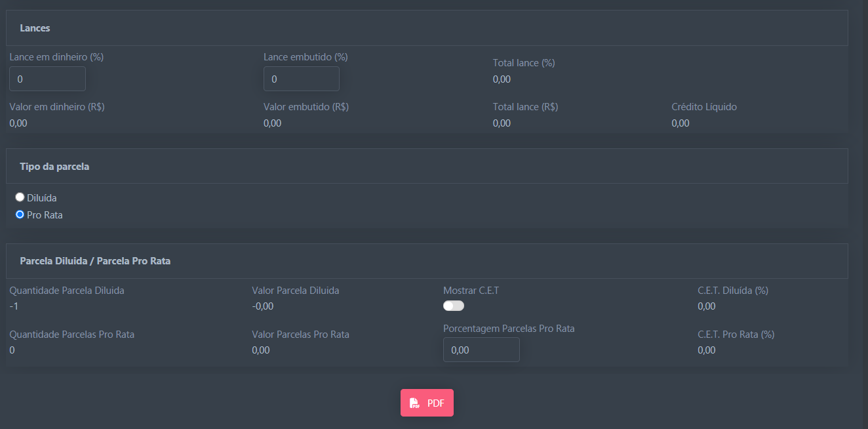The width and height of the screenshot is (868, 429).
Task: Click the Total lance (R$) label
Action: [x=525, y=106]
